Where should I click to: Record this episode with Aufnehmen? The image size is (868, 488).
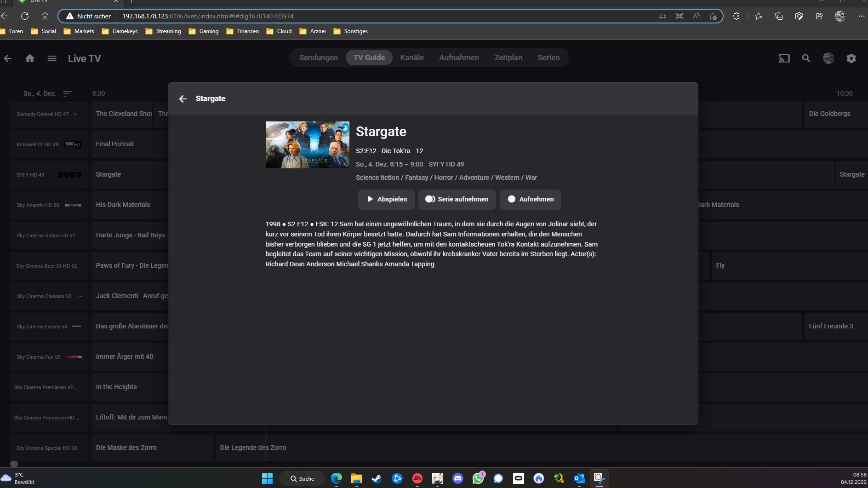click(x=531, y=200)
